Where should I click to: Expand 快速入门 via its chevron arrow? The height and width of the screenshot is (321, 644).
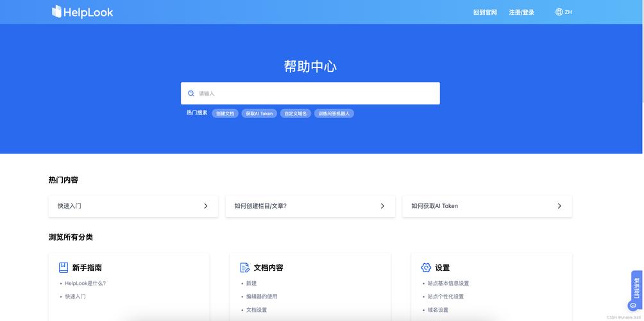click(x=206, y=206)
